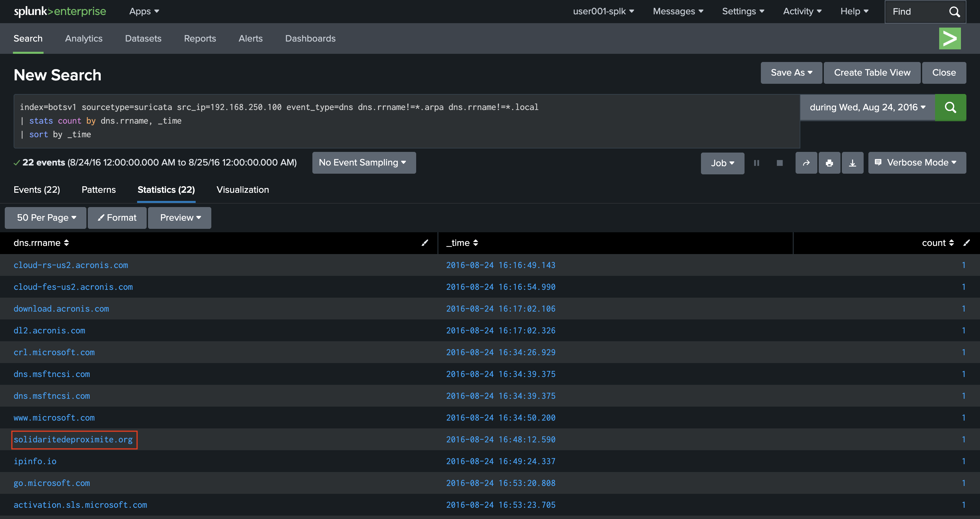The width and height of the screenshot is (980, 519).
Task: Click in the Find input field
Action: point(917,12)
